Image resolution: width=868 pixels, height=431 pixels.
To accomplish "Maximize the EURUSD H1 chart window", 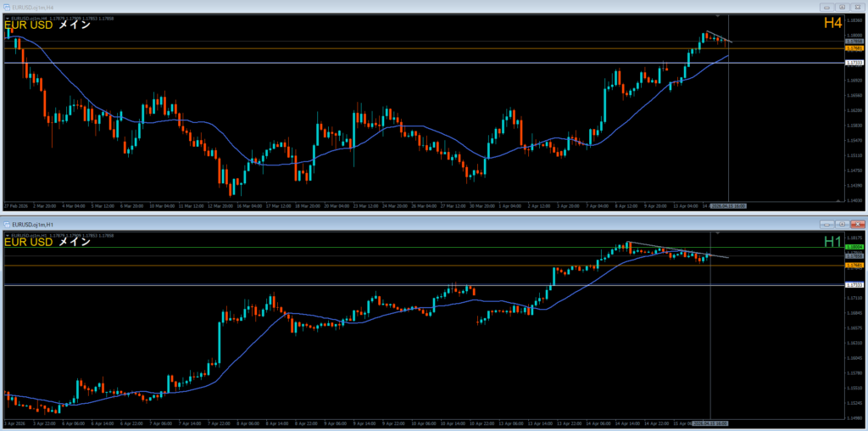I will 840,224.
